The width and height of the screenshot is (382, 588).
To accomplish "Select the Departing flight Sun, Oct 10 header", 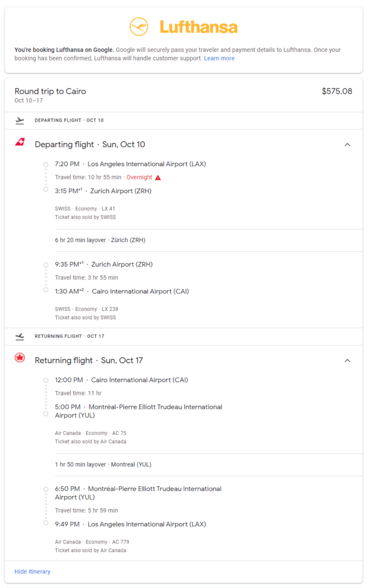I will [x=90, y=144].
